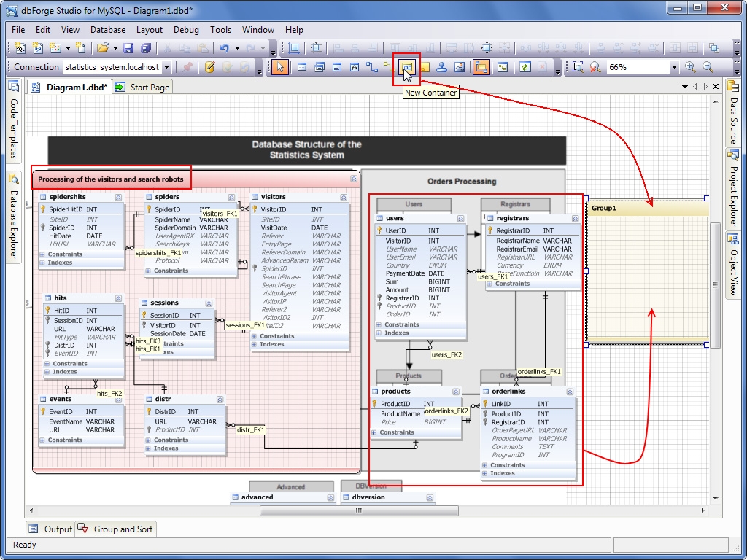Open the Output panel tab

coord(50,529)
